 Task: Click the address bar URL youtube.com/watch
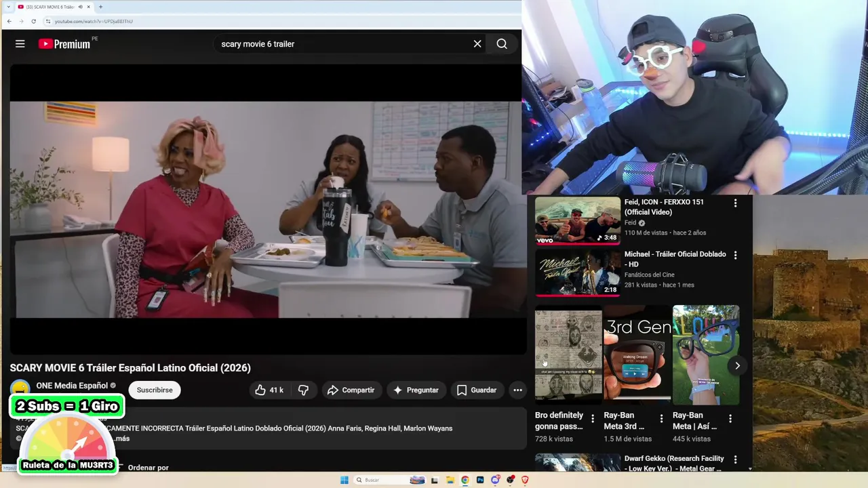pos(94,21)
